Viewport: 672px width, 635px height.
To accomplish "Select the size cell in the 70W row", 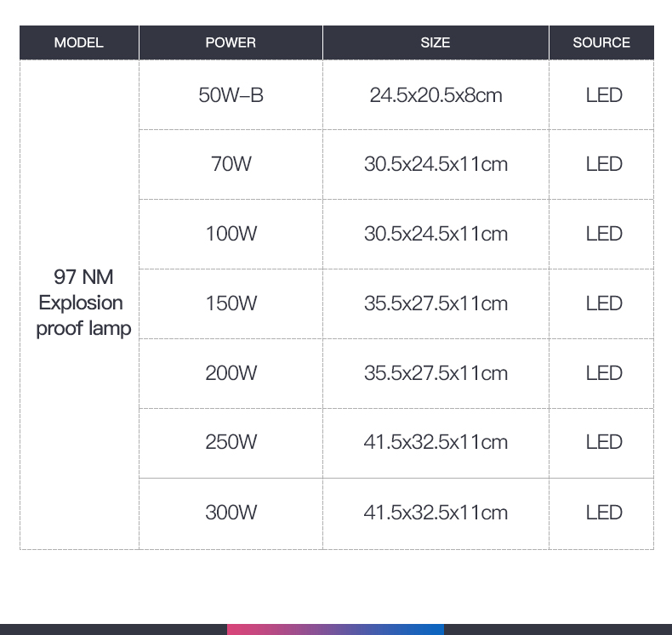I will [x=436, y=164].
